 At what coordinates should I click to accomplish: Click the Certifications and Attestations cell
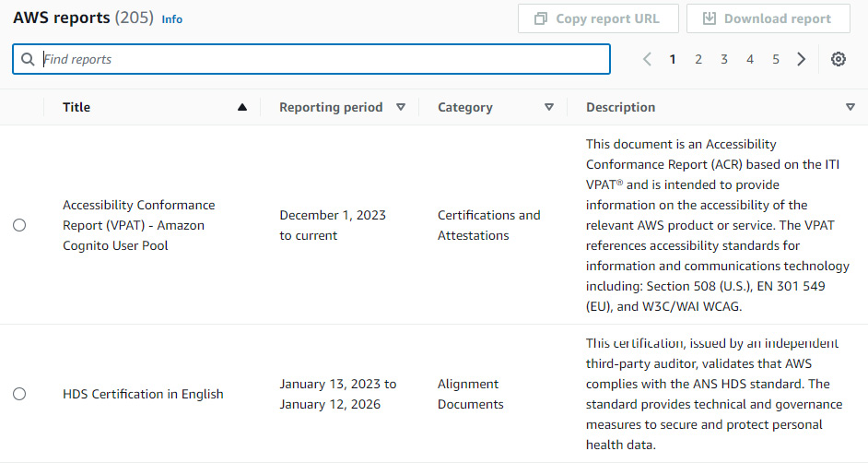pyautogui.click(x=488, y=225)
